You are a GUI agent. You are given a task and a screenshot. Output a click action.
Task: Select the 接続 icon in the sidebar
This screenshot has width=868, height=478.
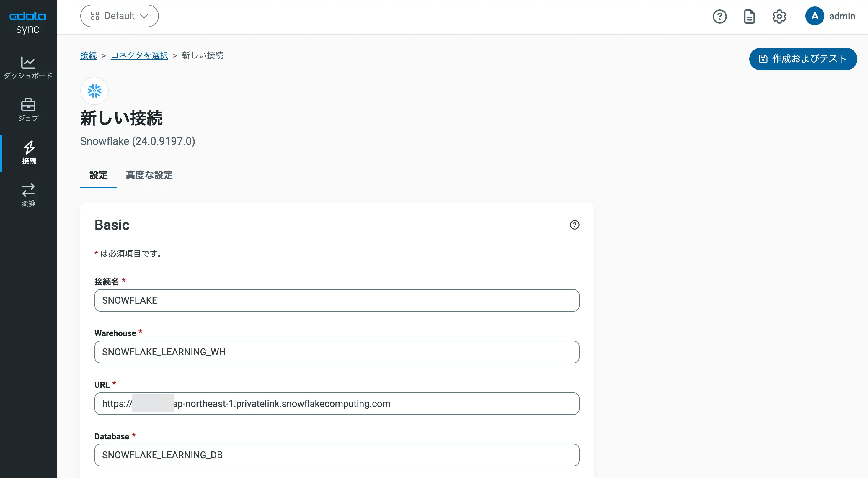28,152
